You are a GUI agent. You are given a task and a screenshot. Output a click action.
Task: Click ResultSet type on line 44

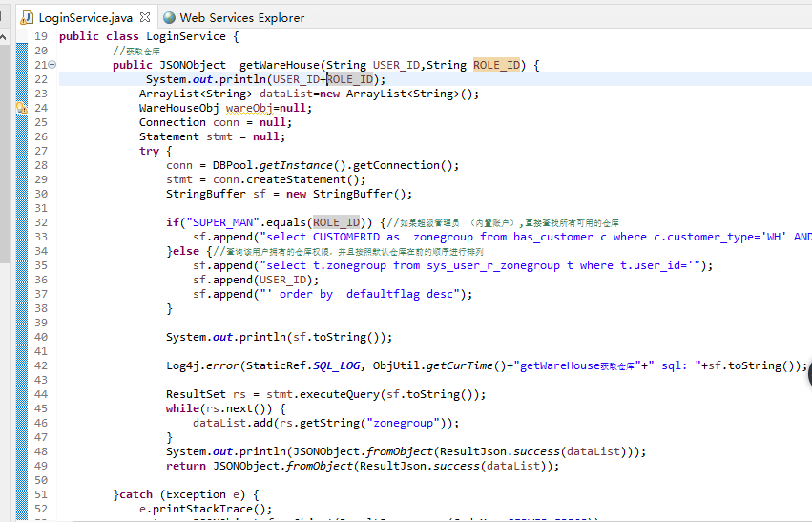(196, 395)
